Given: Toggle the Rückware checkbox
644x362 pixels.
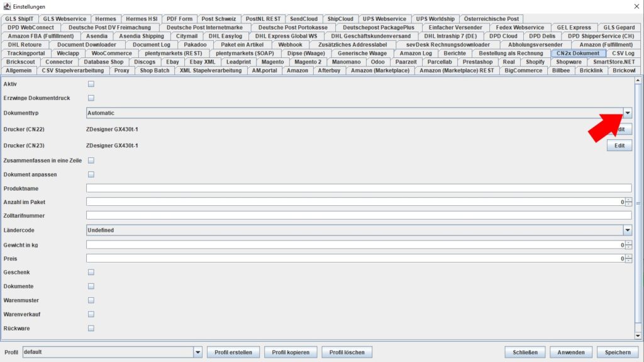Looking at the screenshot, I should [91, 328].
